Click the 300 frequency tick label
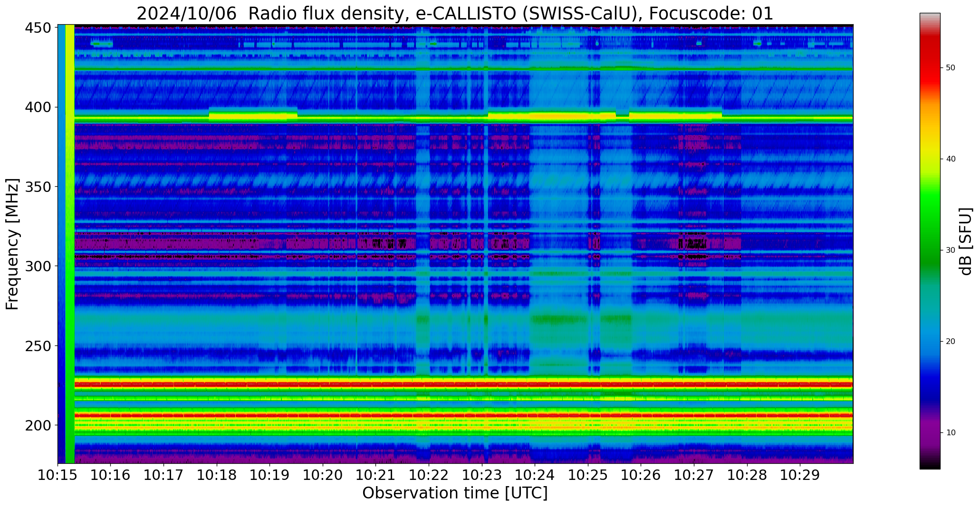The width and height of the screenshot is (980, 507). (38, 266)
